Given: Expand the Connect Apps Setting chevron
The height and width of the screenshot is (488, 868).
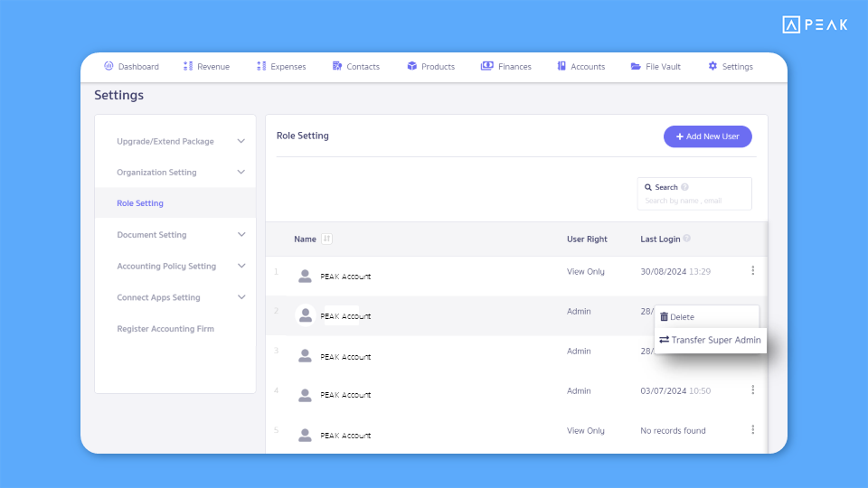Looking at the screenshot, I should click(x=241, y=297).
